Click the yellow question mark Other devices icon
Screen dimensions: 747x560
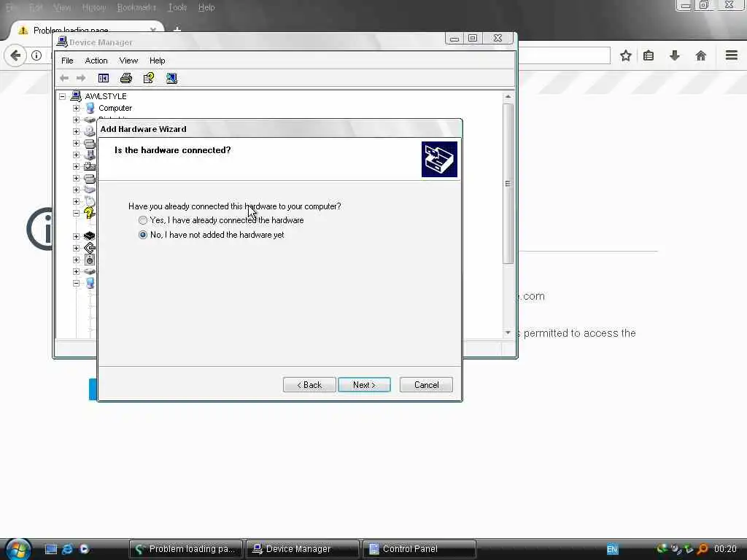[90, 213]
